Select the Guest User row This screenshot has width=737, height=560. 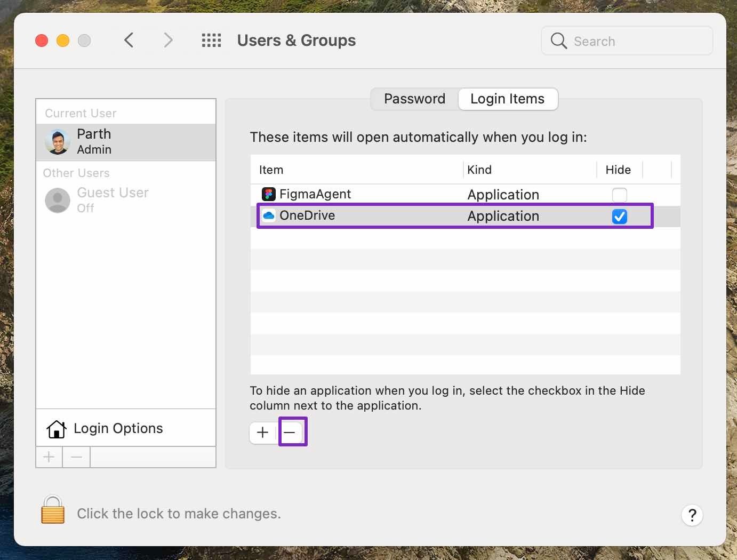click(126, 200)
